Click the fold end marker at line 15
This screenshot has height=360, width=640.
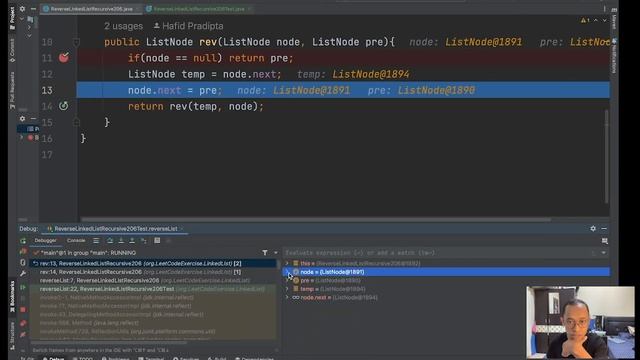[x=76, y=122]
